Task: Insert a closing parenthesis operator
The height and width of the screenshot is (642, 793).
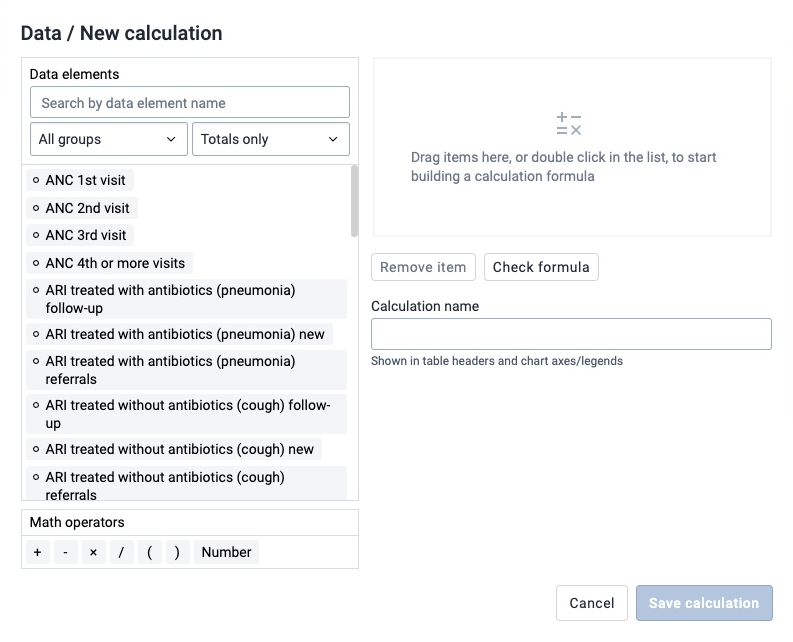Action: click(177, 552)
